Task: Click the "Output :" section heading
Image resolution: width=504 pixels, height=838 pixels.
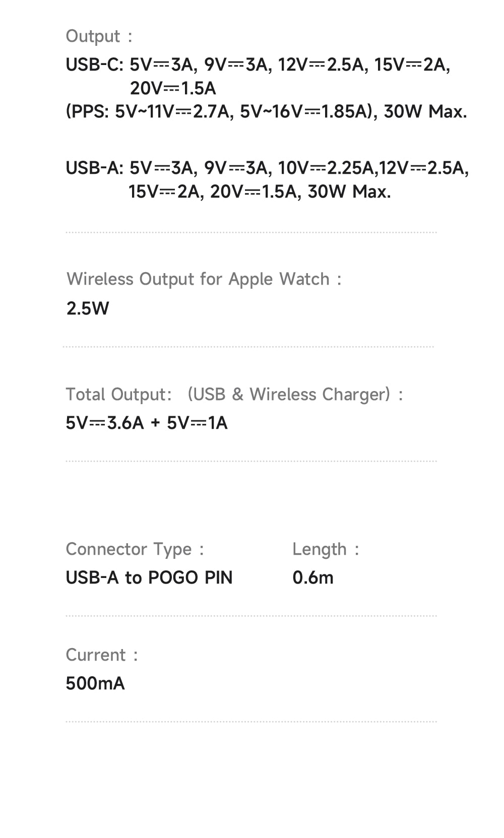Action: (99, 36)
